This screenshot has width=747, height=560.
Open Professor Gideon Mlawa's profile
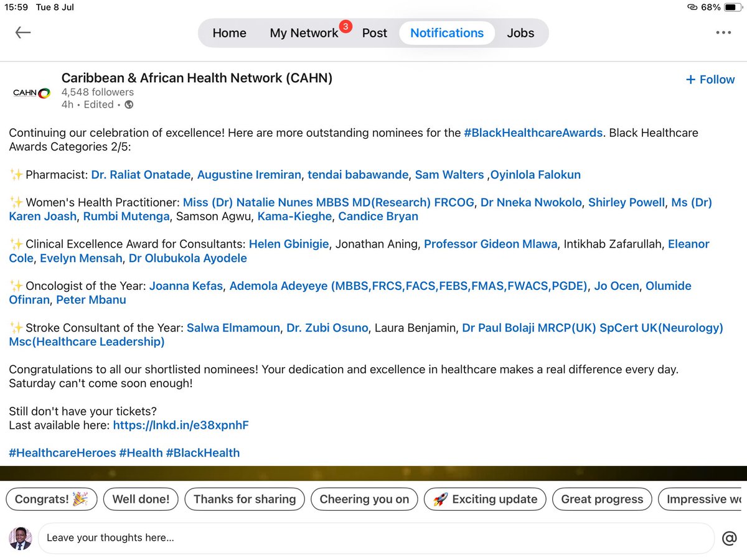[491, 244]
